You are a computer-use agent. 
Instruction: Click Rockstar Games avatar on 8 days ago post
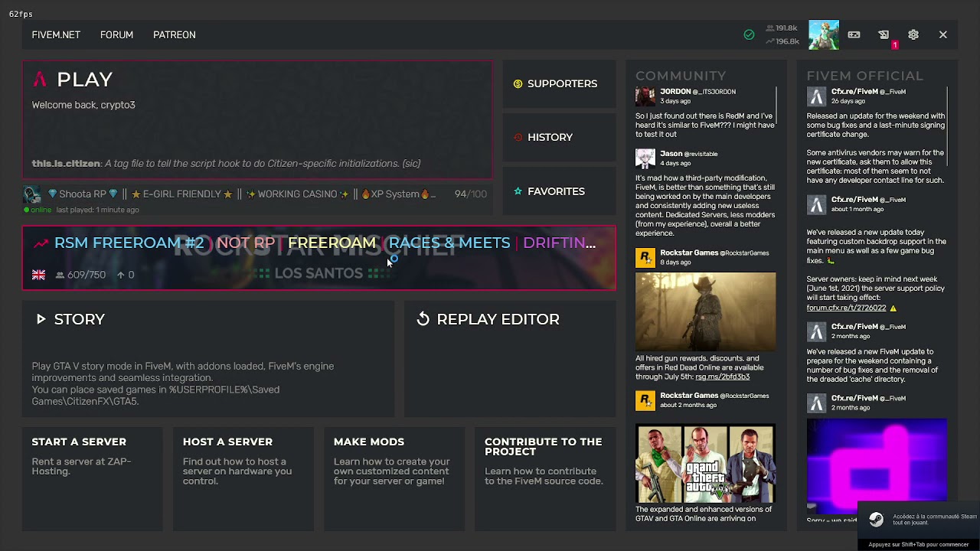(x=645, y=257)
